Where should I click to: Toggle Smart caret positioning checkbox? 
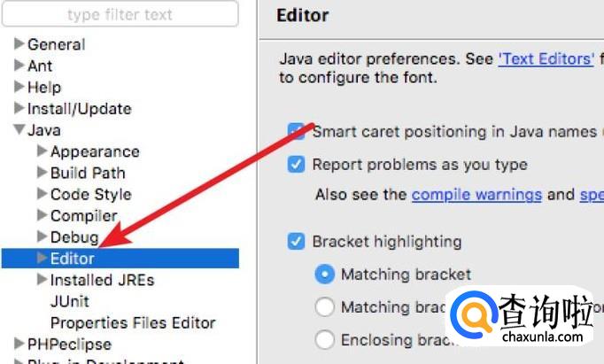pos(297,132)
